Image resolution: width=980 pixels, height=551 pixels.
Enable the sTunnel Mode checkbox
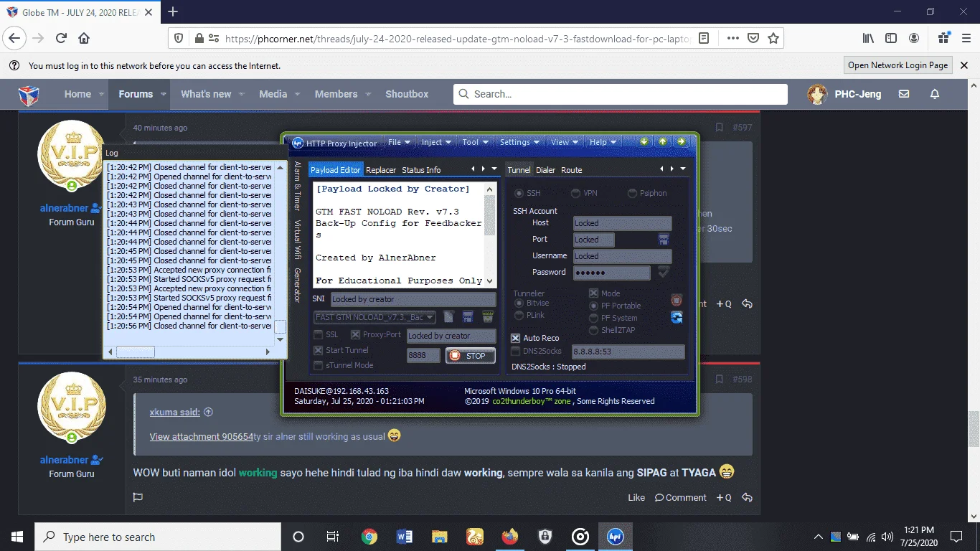click(319, 365)
